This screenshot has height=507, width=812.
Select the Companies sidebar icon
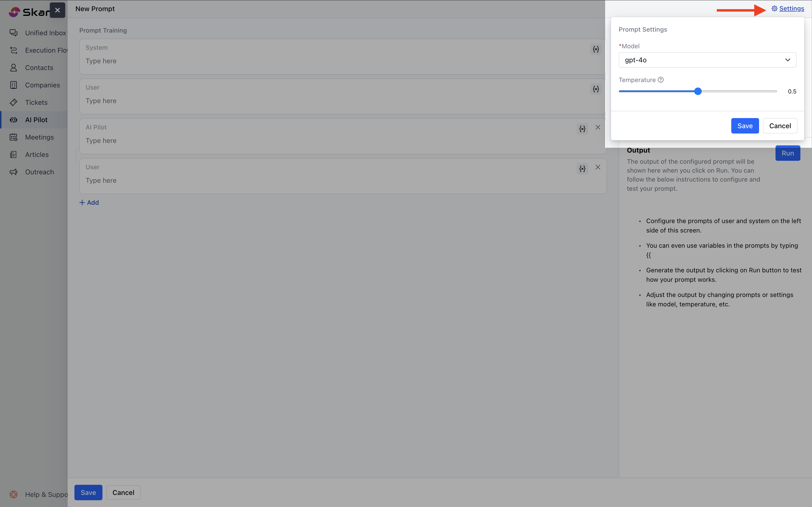coord(14,85)
